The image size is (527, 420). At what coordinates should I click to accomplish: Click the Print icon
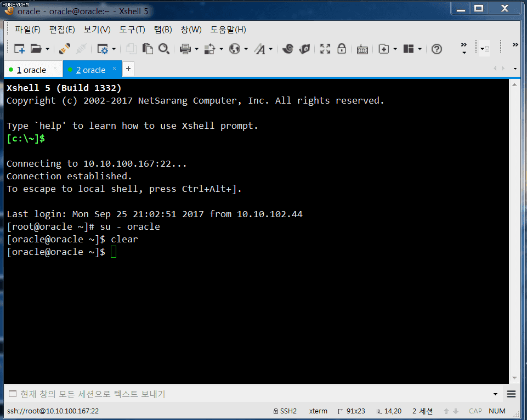pyautogui.click(x=185, y=49)
